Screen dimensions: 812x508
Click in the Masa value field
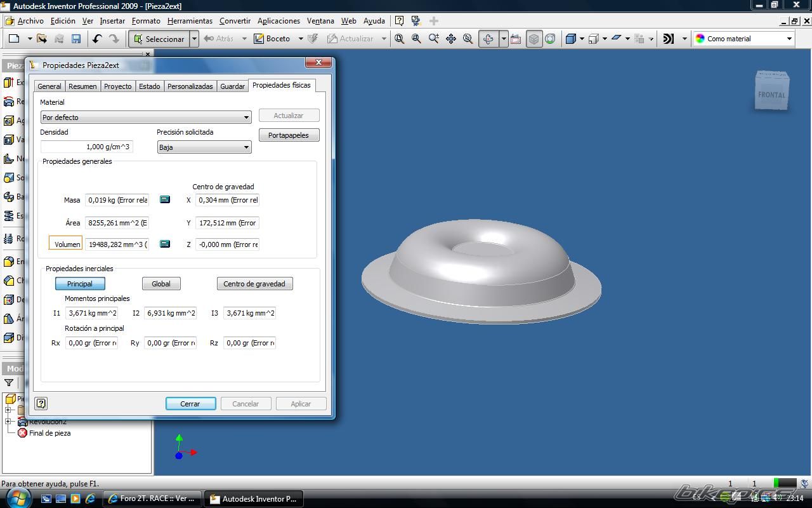tap(117, 200)
